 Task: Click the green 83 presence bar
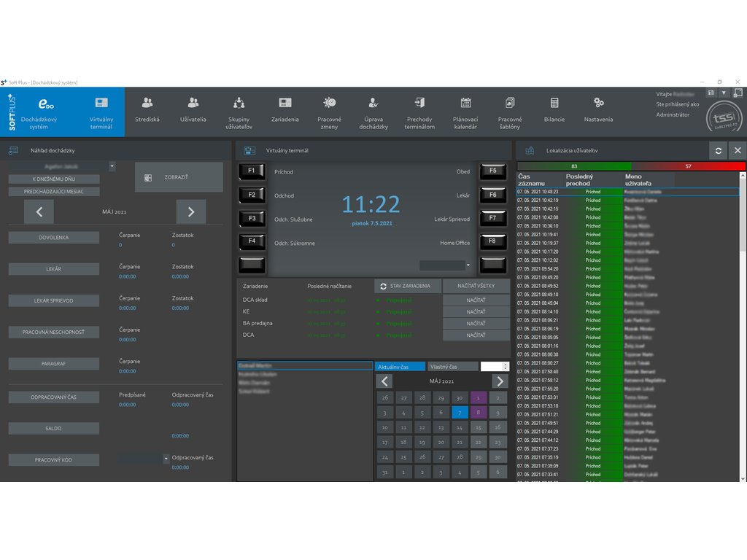(x=574, y=166)
